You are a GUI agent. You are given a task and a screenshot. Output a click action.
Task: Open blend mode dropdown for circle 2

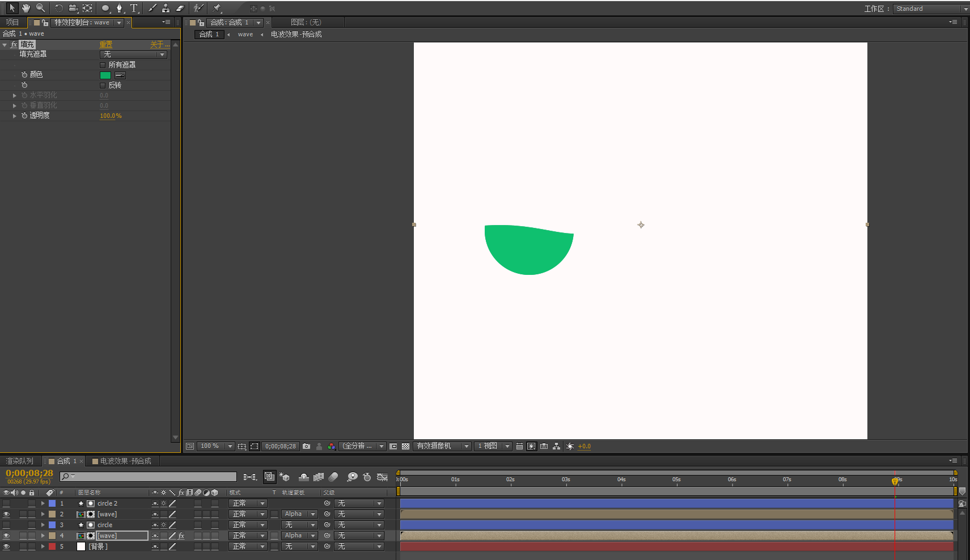248,503
